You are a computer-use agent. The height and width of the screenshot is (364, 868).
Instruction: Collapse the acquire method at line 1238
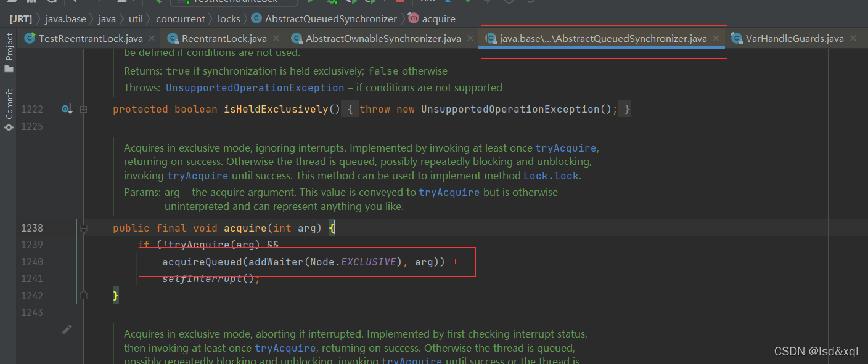tap(83, 228)
